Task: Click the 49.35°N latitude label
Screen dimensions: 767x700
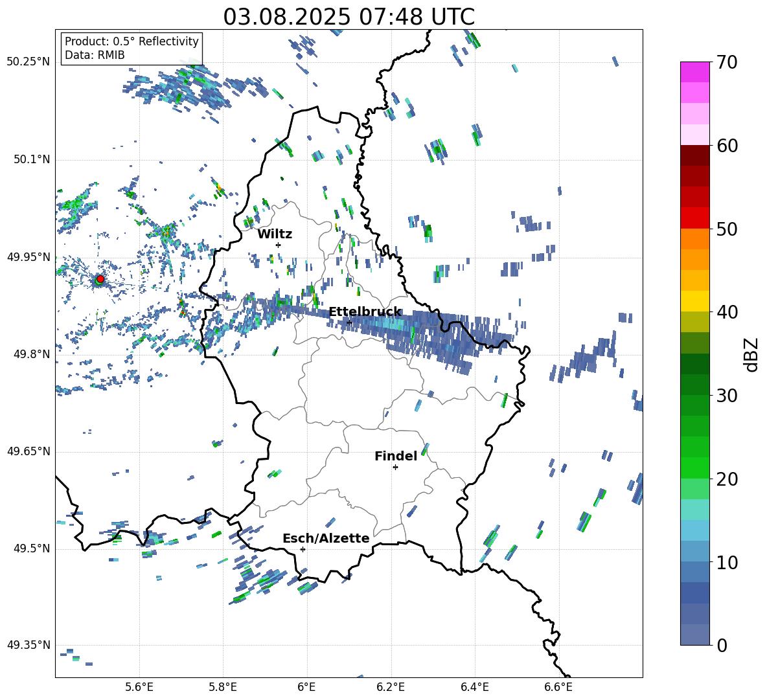Action: (29, 645)
